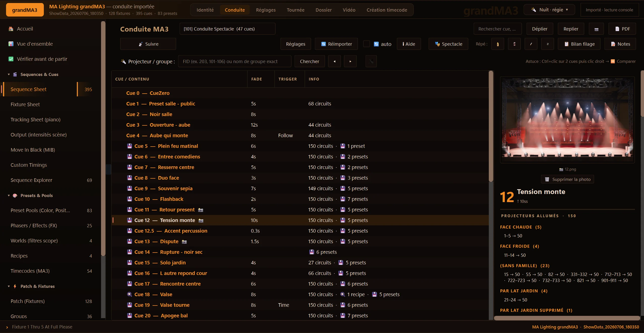The width and height of the screenshot is (644, 333).
Task: Switch to the Vidéo tab
Action: tap(349, 10)
